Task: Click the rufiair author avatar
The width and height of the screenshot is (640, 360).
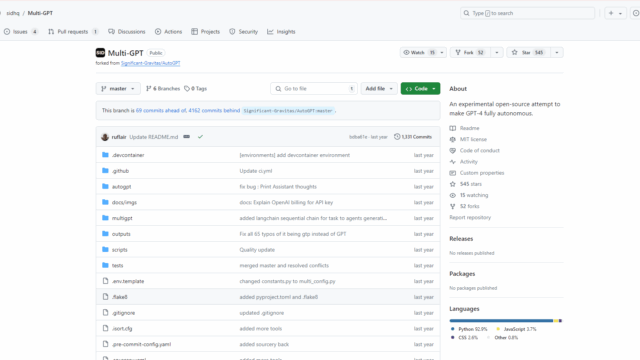Action: coord(105,137)
